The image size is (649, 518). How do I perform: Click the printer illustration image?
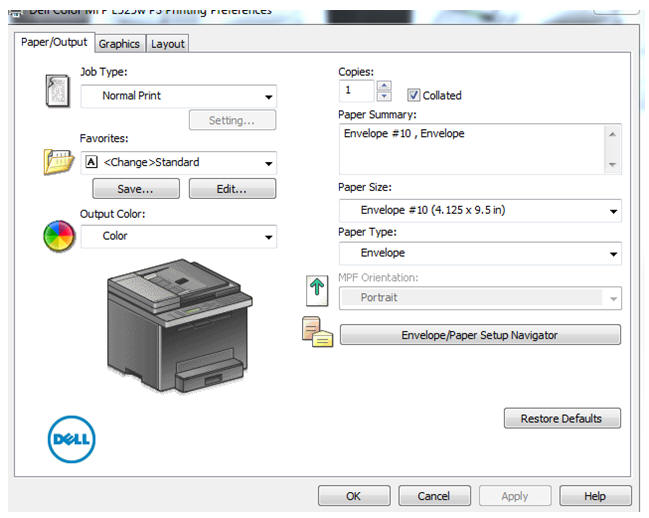click(x=180, y=326)
